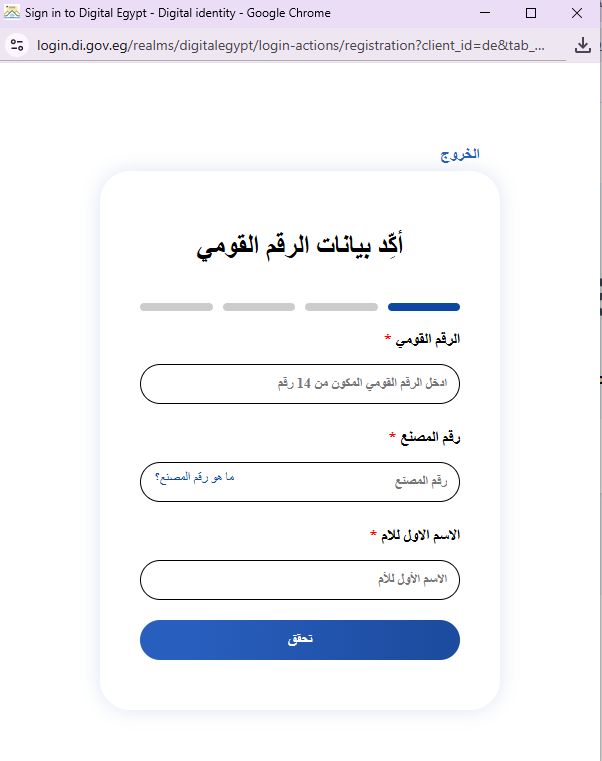The width and height of the screenshot is (602, 761).
Task: Click the third gray progress step segment
Action: click(x=259, y=307)
